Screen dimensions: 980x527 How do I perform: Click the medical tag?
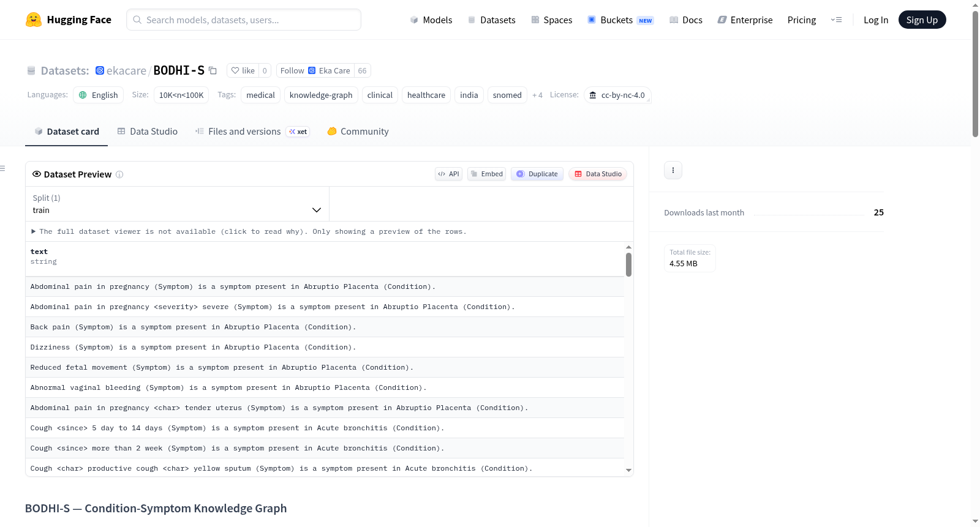tap(261, 95)
